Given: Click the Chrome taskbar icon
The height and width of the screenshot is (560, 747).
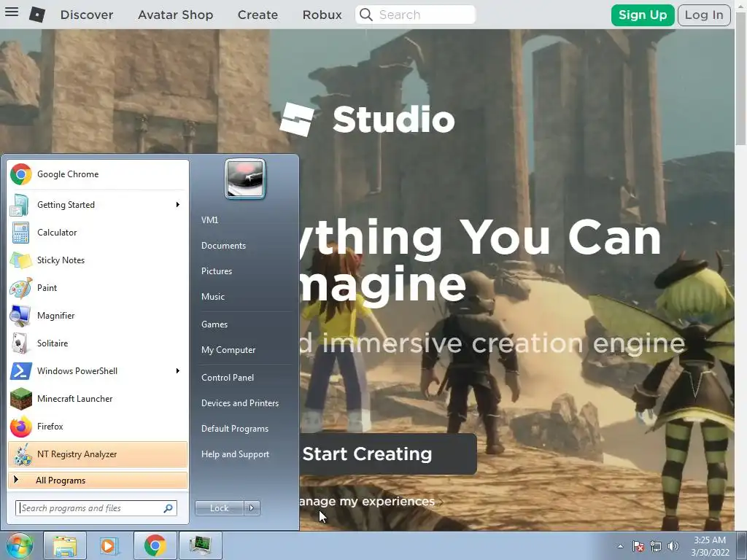Looking at the screenshot, I should 155,545.
